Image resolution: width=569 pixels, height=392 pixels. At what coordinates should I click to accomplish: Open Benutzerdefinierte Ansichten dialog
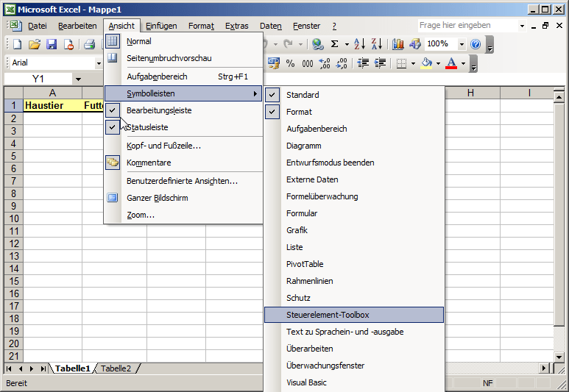(x=183, y=181)
